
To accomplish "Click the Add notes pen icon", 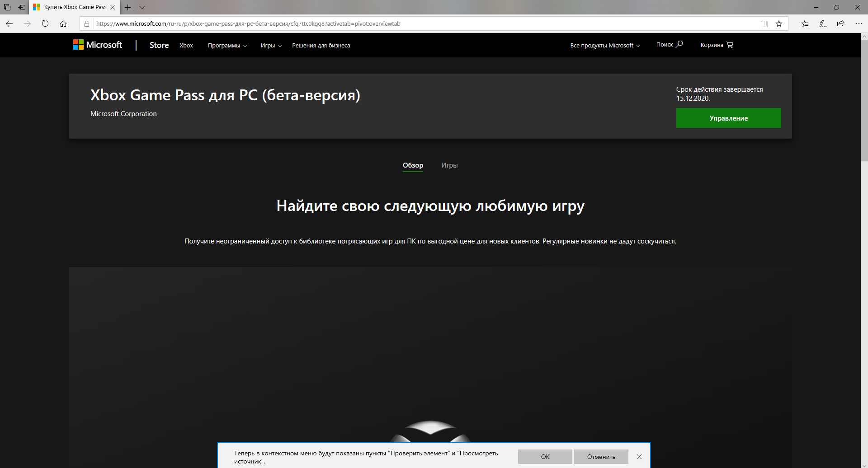I will pyautogui.click(x=823, y=23).
